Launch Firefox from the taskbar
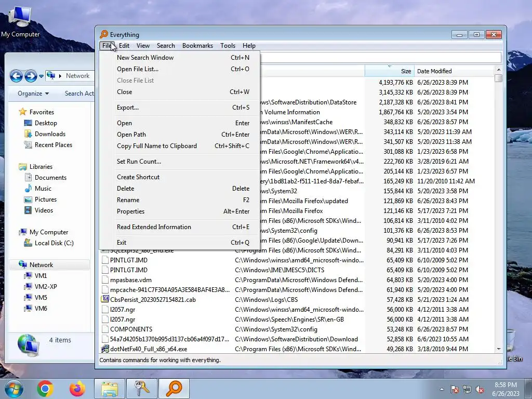Screen dimensions: 532x399 pyautogui.click(x=77, y=389)
